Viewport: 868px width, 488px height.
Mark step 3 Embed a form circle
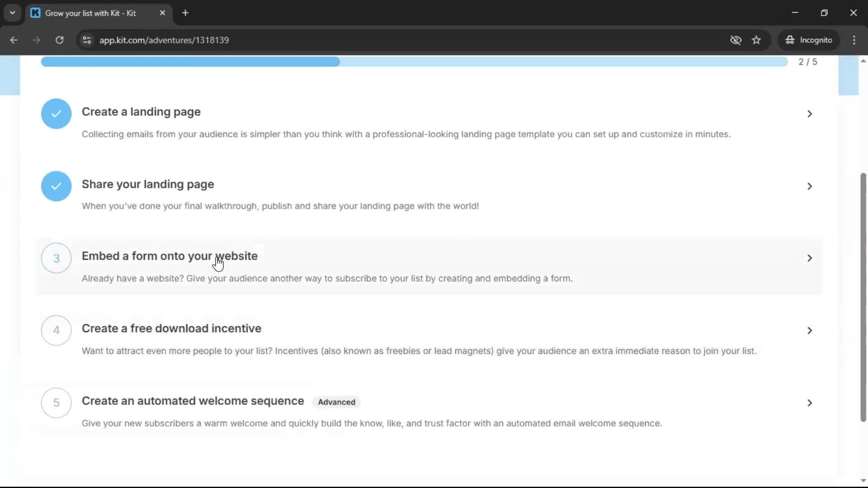pos(56,258)
